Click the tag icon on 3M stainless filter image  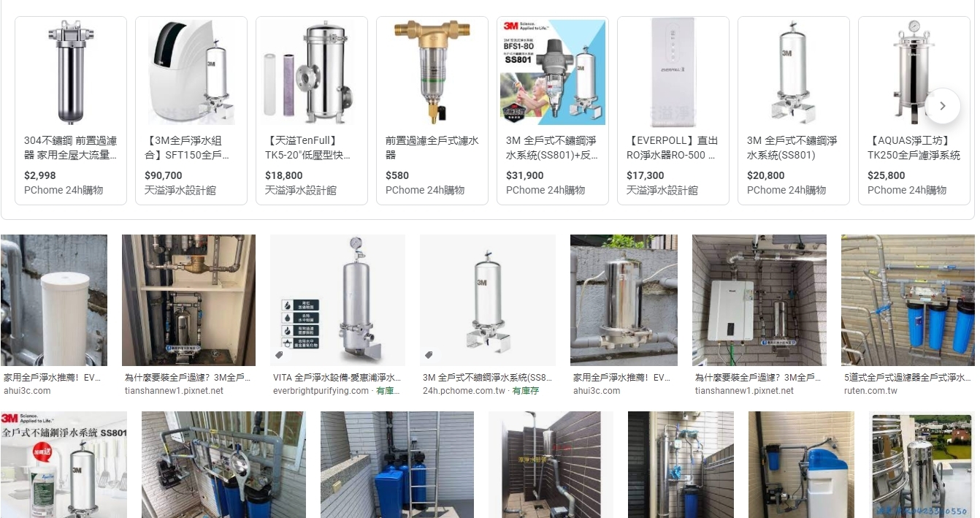429,355
